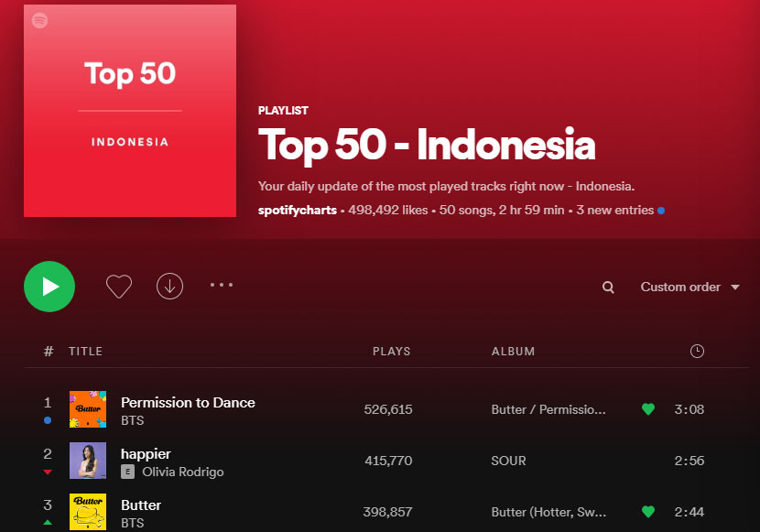Open artist BTS under Permission to Dance
The image size is (760, 532).
pyautogui.click(x=133, y=420)
